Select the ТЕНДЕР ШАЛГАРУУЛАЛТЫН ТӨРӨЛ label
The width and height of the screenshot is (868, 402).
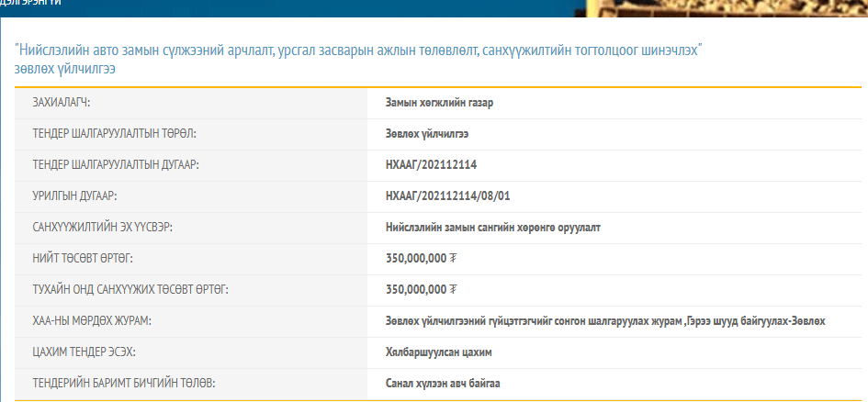click(x=114, y=134)
